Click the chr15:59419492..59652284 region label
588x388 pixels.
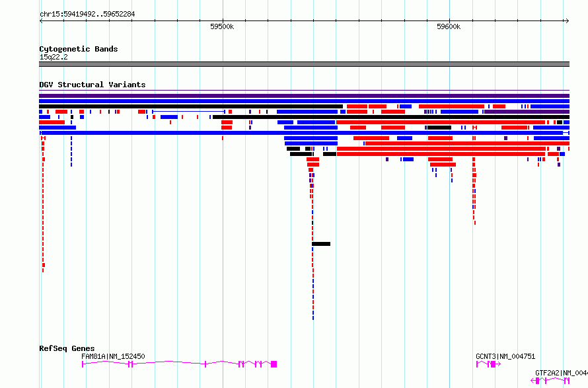[x=87, y=15]
